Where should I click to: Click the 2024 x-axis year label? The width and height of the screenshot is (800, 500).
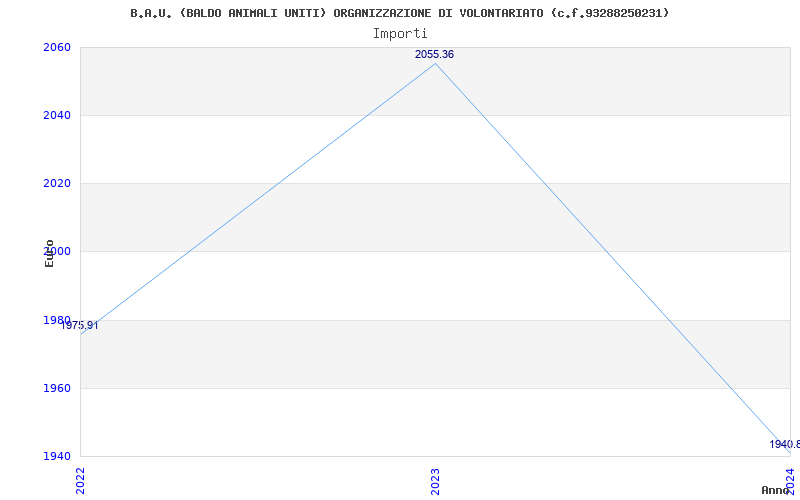click(790, 481)
